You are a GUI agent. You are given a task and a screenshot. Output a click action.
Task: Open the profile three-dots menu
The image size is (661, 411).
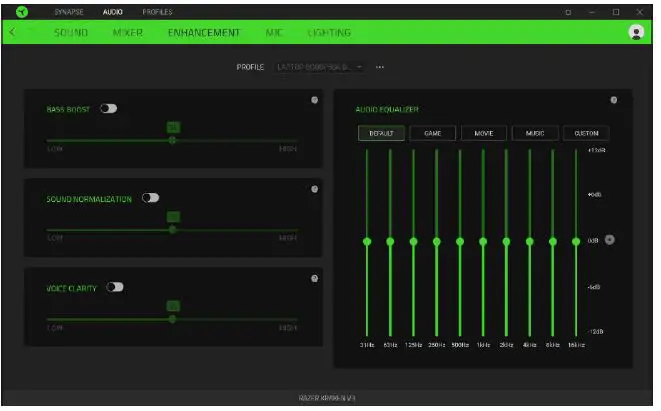pyautogui.click(x=380, y=67)
